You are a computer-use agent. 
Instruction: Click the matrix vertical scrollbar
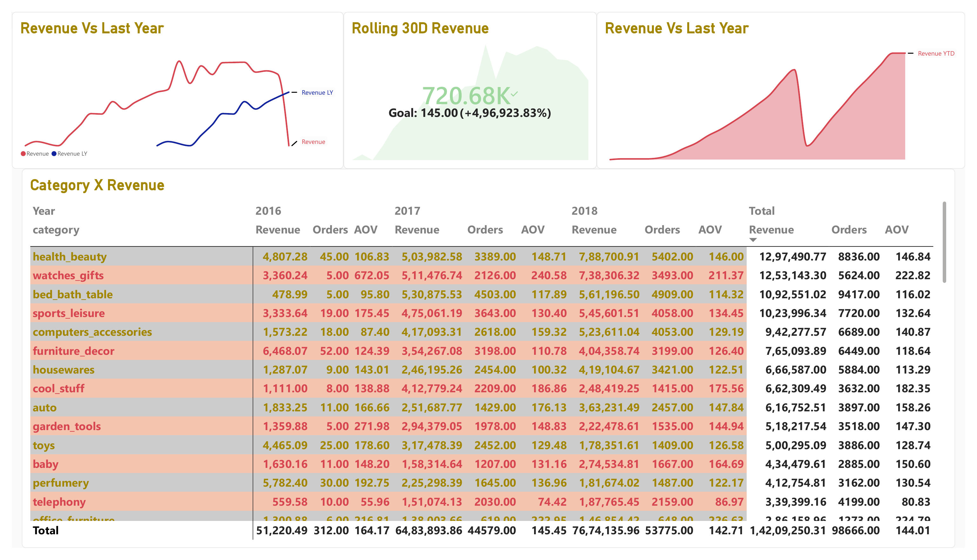(x=944, y=242)
